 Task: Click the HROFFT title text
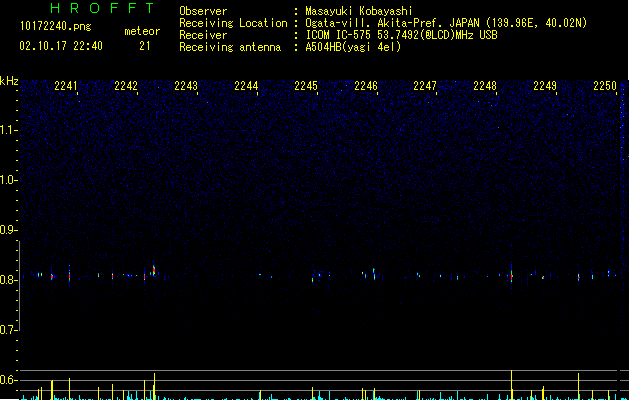pos(103,8)
